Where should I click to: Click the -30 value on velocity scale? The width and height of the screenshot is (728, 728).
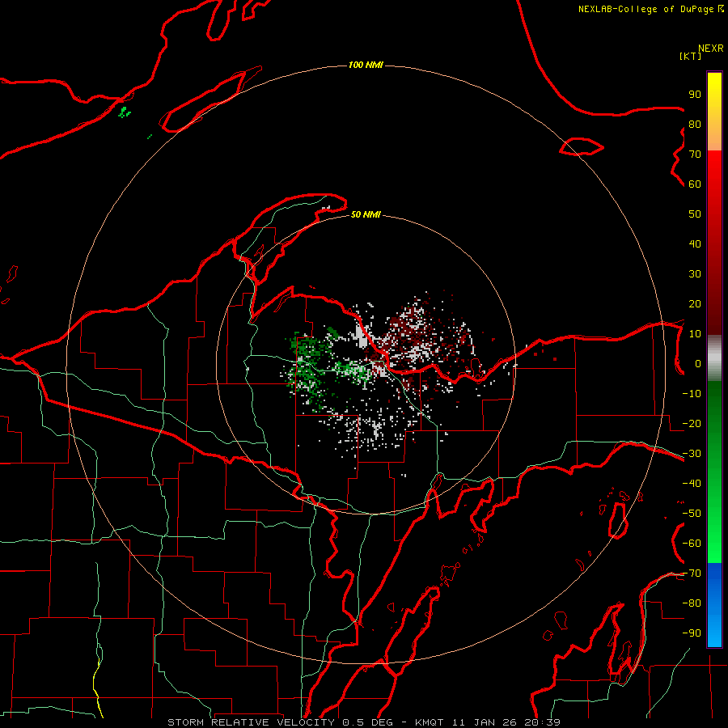click(x=692, y=454)
